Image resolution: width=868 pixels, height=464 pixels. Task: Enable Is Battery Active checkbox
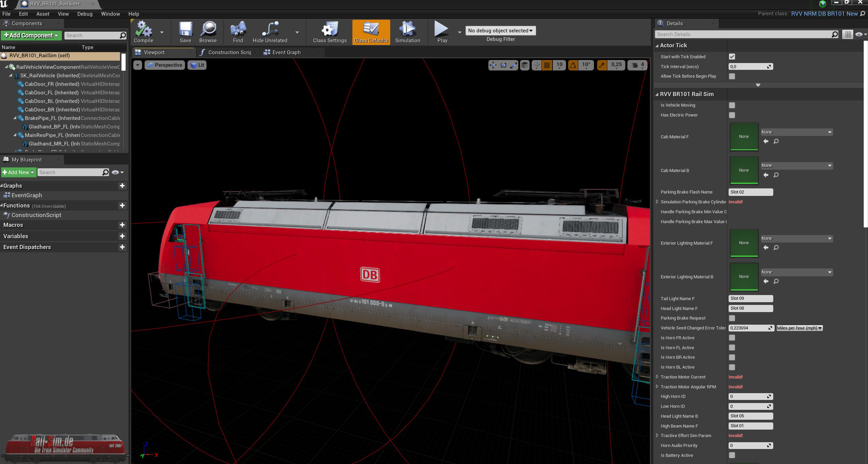(732, 455)
